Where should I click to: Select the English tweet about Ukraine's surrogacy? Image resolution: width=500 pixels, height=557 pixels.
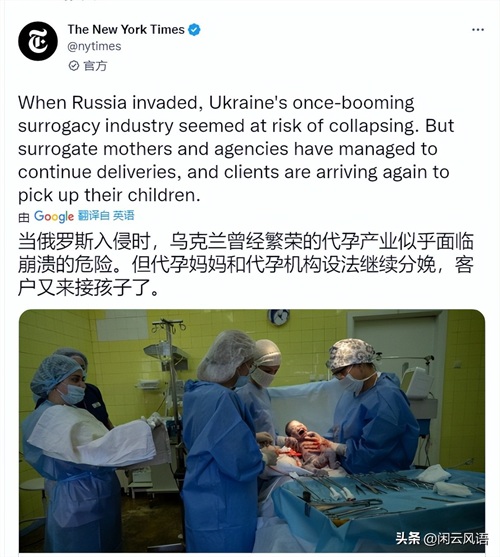tap(236, 149)
